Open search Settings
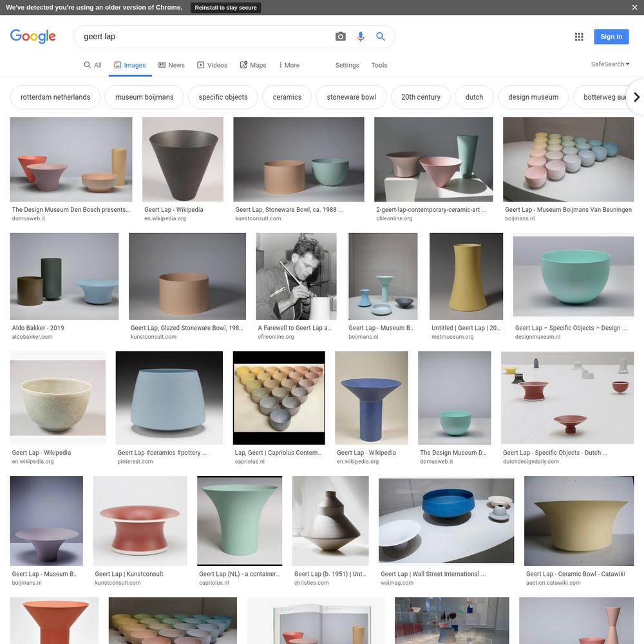 click(x=347, y=65)
